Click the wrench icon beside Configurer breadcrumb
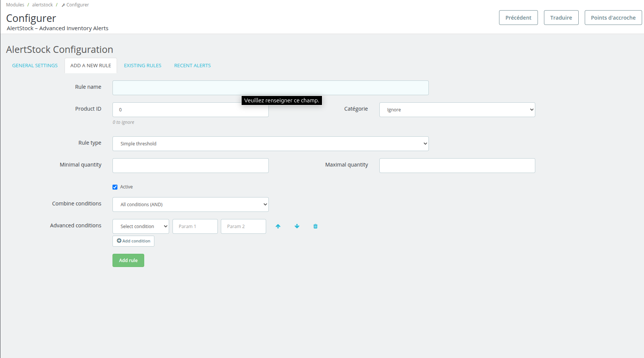644x358 pixels. tap(63, 5)
